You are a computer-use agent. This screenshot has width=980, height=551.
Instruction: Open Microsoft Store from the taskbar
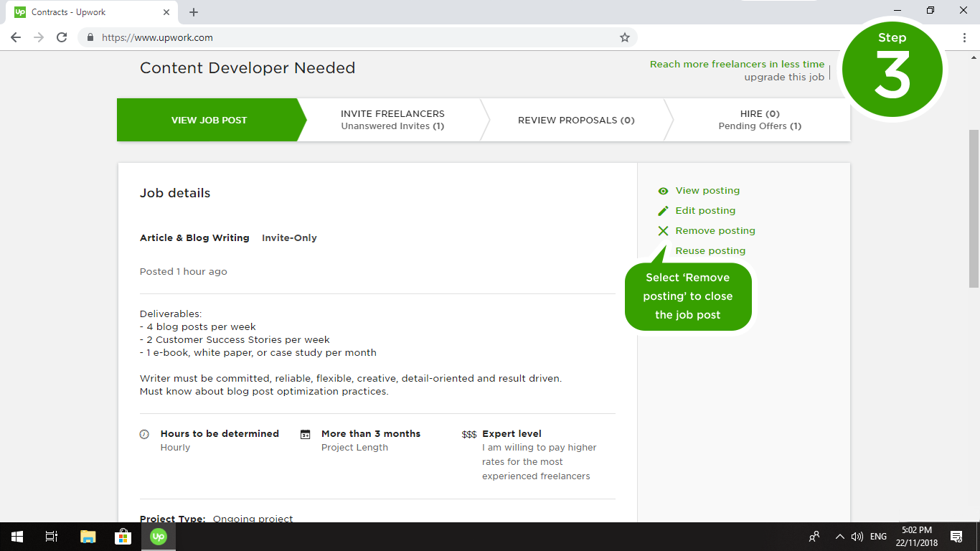pyautogui.click(x=123, y=537)
